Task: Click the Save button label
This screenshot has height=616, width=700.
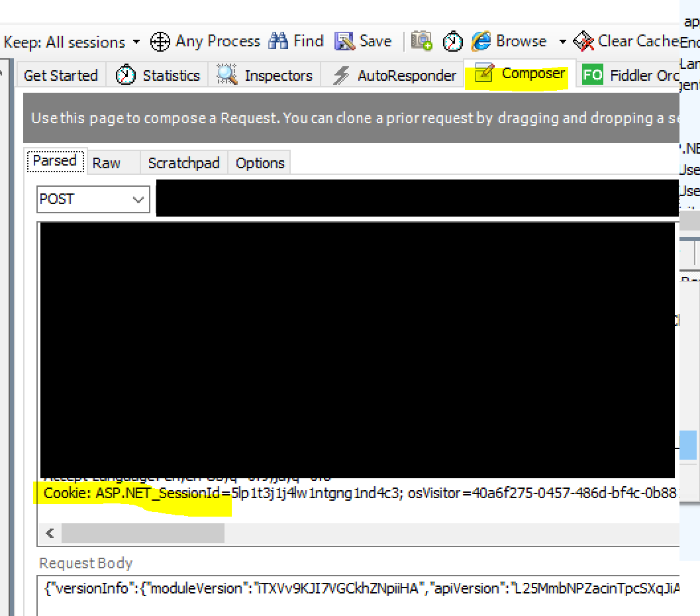Action: [x=376, y=41]
